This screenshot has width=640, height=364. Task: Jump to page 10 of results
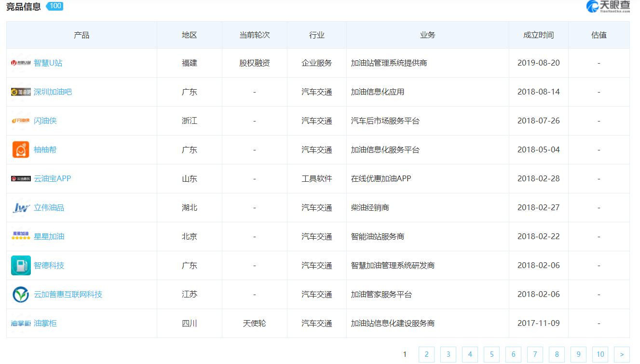[600, 354]
